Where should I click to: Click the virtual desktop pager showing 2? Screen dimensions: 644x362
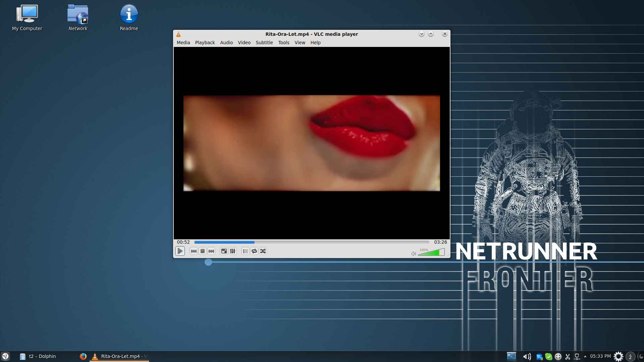coord(630,357)
